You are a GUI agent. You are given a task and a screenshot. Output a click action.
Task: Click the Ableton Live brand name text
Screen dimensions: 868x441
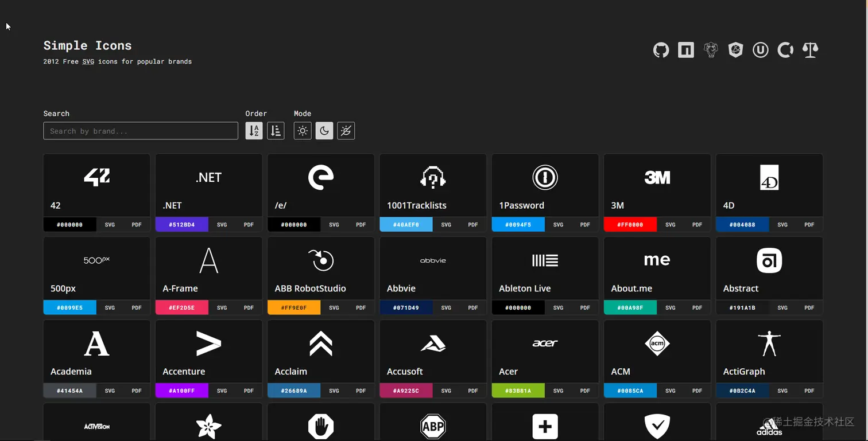pos(525,288)
